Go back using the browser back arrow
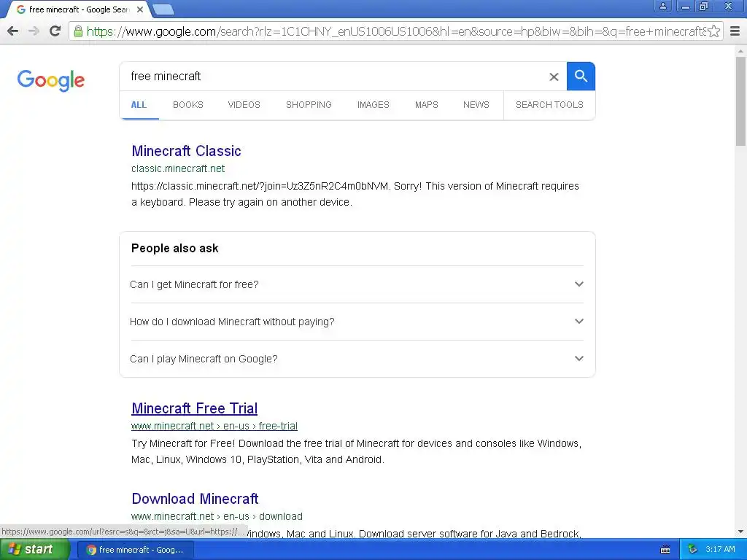 [13, 31]
